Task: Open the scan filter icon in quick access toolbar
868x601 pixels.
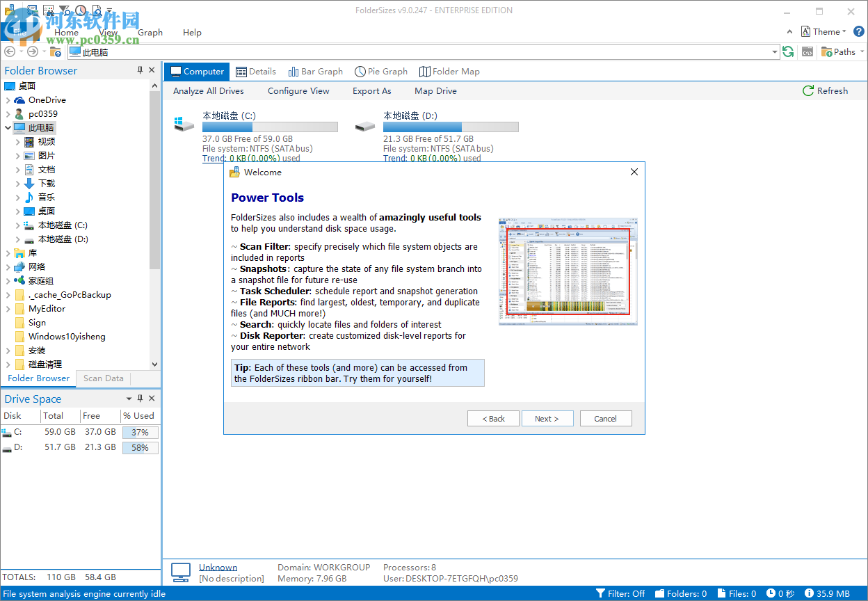Action: (x=64, y=10)
